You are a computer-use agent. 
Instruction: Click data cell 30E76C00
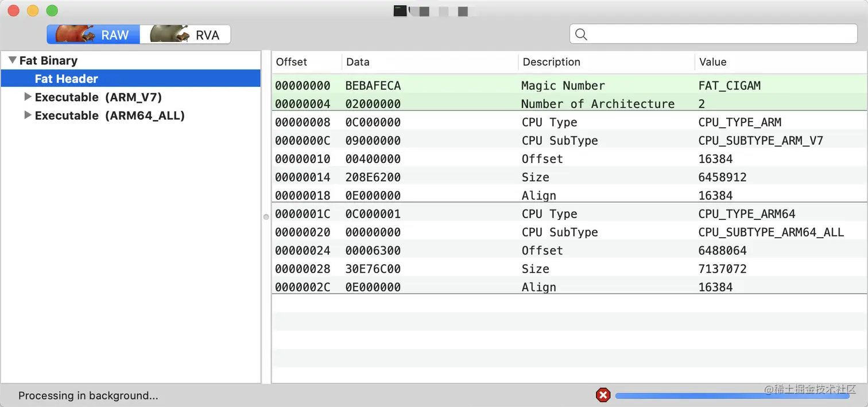[x=373, y=269]
